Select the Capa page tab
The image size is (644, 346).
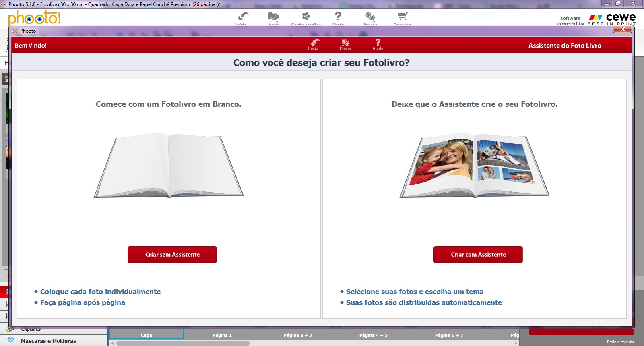pyautogui.click(x=147, y=335)
